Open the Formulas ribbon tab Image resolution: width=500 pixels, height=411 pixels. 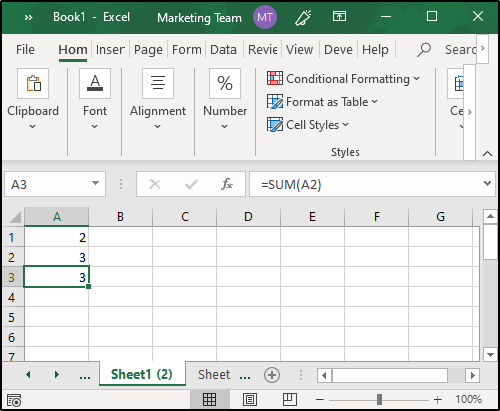[186, 50]
